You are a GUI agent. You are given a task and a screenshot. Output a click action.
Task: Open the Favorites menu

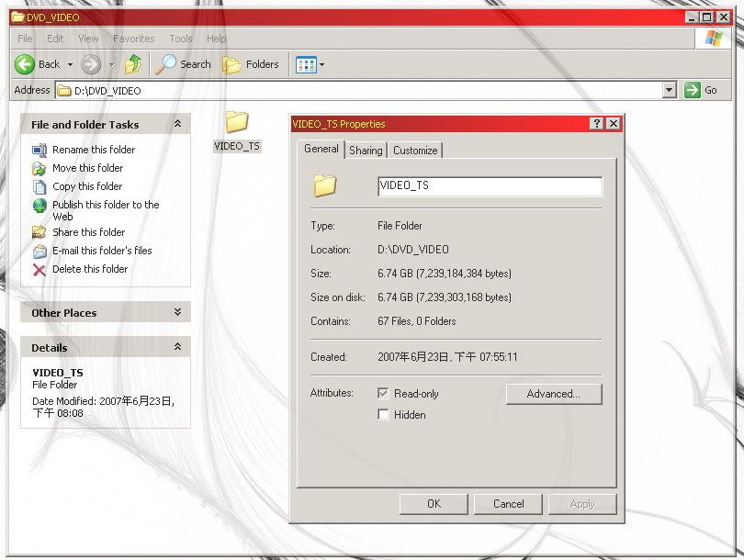click(133, 39)
